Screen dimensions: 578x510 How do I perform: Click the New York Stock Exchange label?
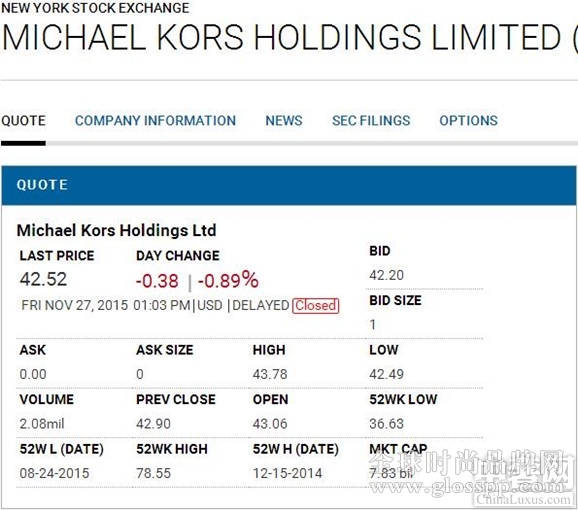click(x=95, y=8)
